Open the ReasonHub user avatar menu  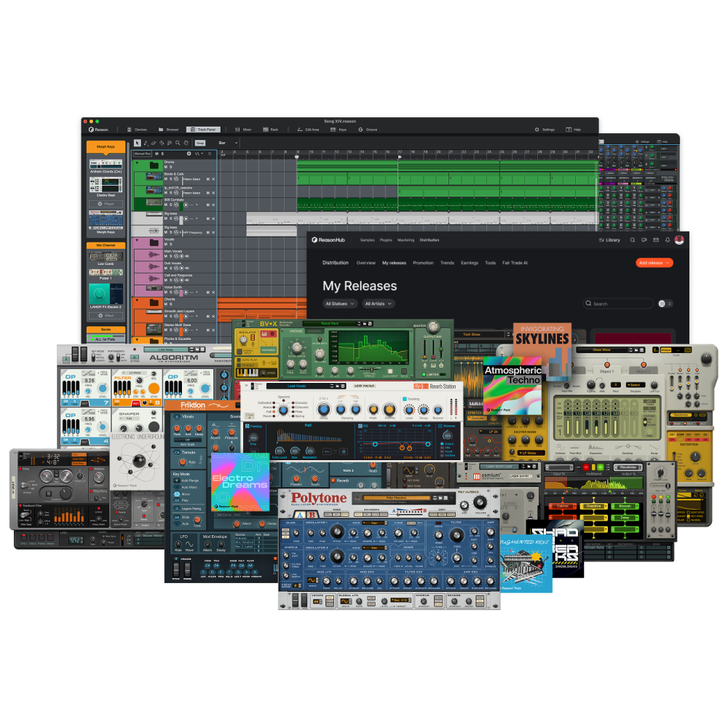[679, 240]
